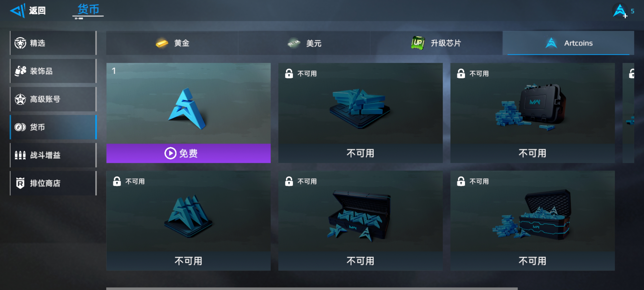Click the back arrow icon
Screen dimensions: 644x290
click(x=18, y=10)
